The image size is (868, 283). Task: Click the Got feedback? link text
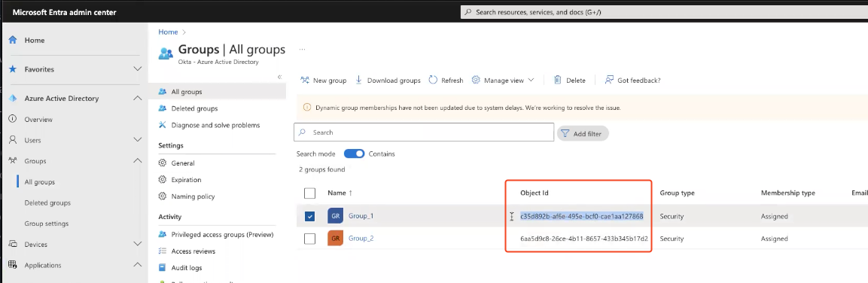coord(639,81)
